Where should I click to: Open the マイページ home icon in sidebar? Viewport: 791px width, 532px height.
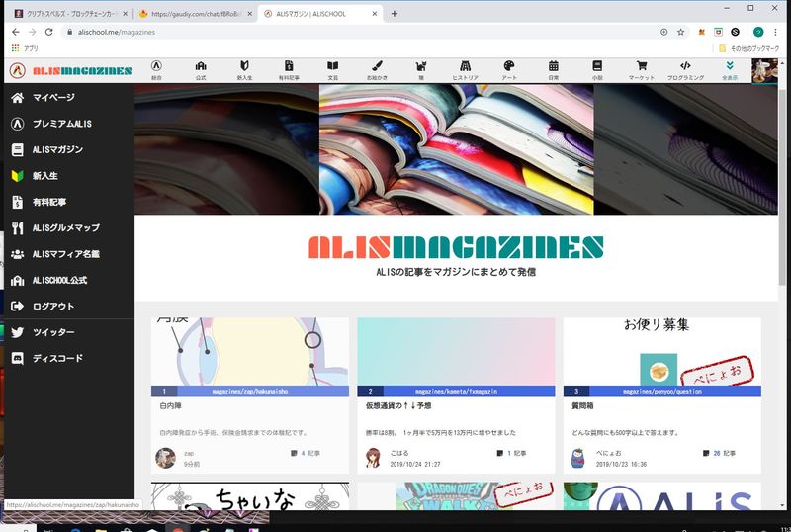pyautogui.click(x=17, y=98)
